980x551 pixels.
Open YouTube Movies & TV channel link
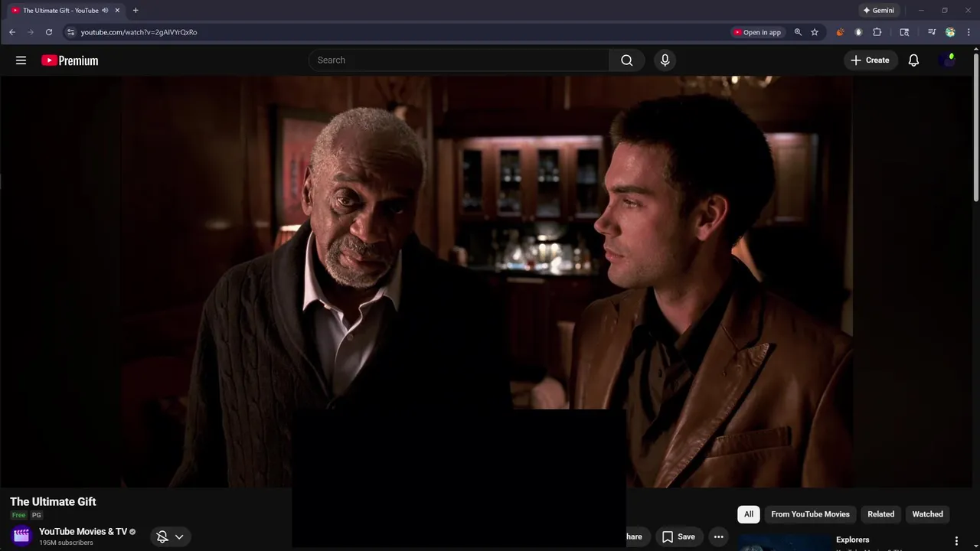click(83, 532)
